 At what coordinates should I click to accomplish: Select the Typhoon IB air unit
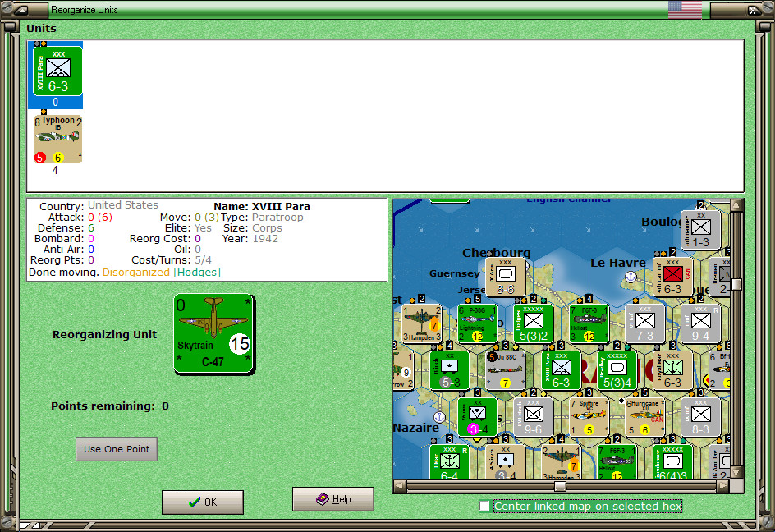[57, 139]
